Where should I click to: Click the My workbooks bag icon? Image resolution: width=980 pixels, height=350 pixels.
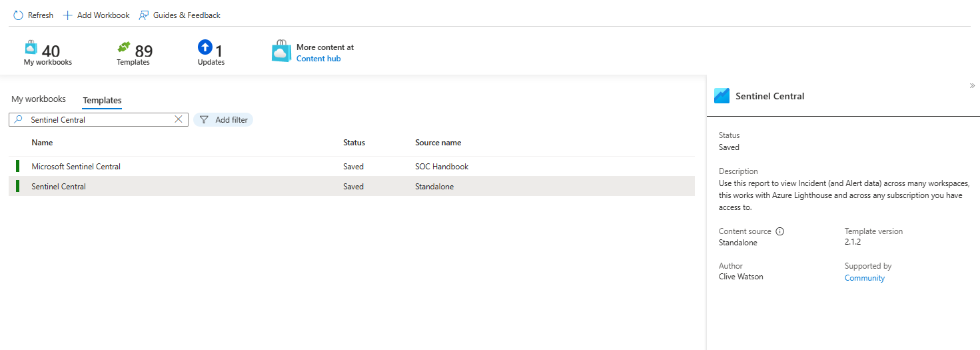coord(31,47)
